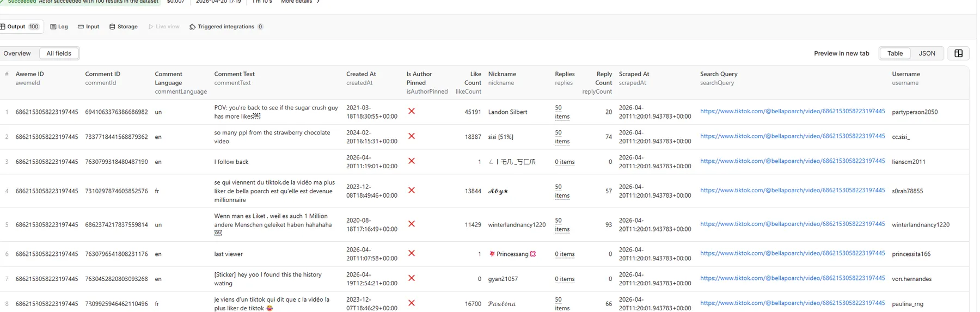Open the TikTok video link in lienscm2011's row
This screenshot has width=980, height=312.
[792, 161]
